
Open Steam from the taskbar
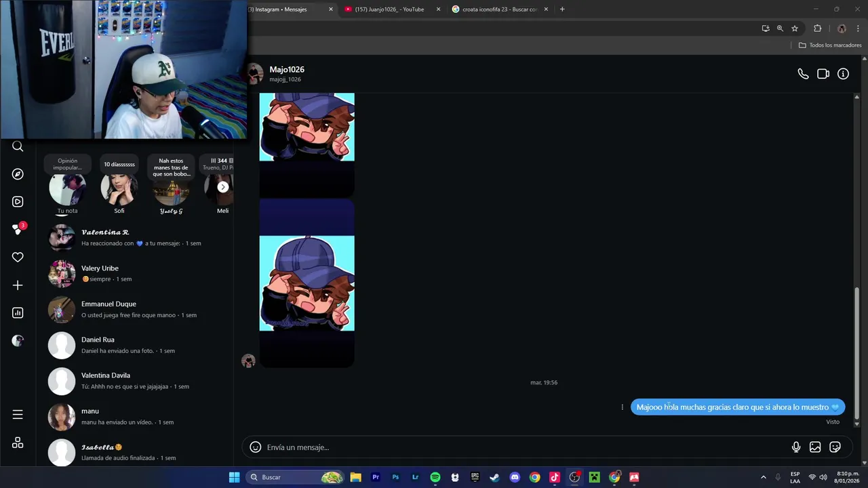pos(494,477)
